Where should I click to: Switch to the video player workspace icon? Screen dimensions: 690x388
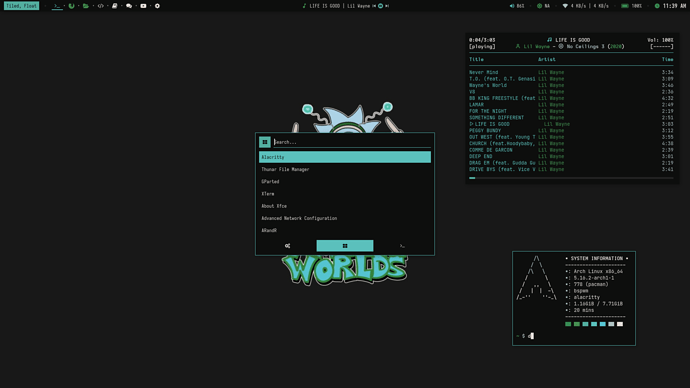(x=143, y=6)
